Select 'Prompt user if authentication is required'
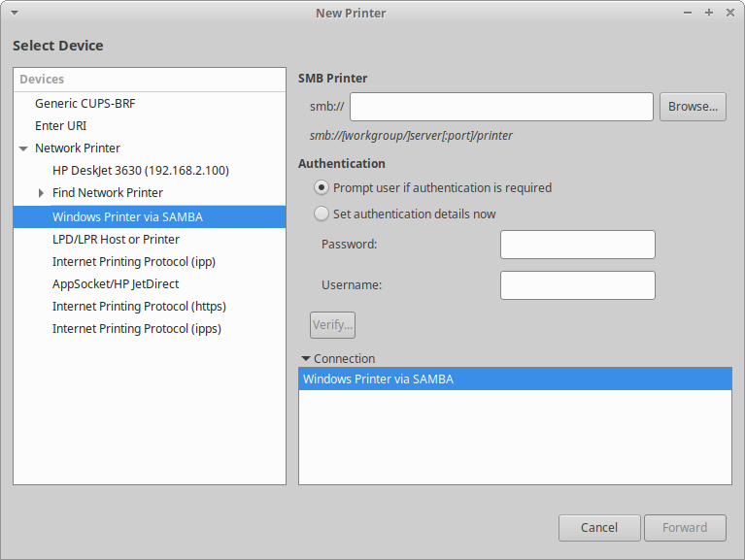The height and width of the screenshot is (560, 745). pyautogui.click(x=322, y=187)
